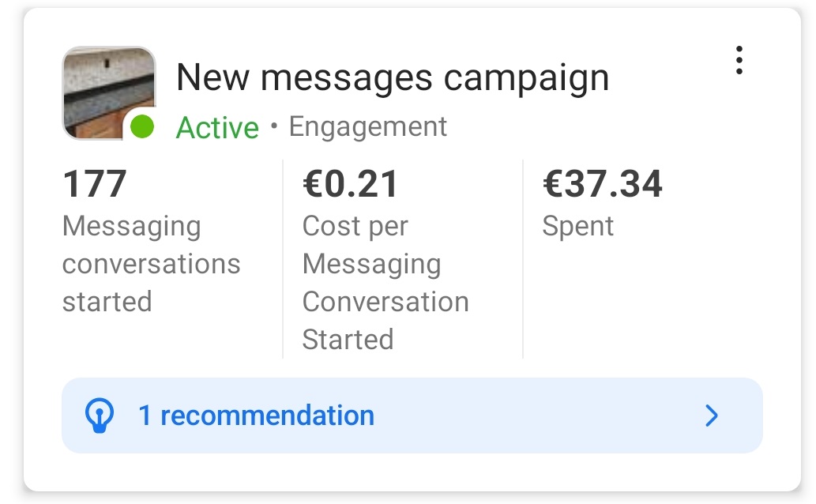Screen dimensions: 816x504
Task: Click Cost per Messaging Conversation Started label
Action: (x=385, y=283)
